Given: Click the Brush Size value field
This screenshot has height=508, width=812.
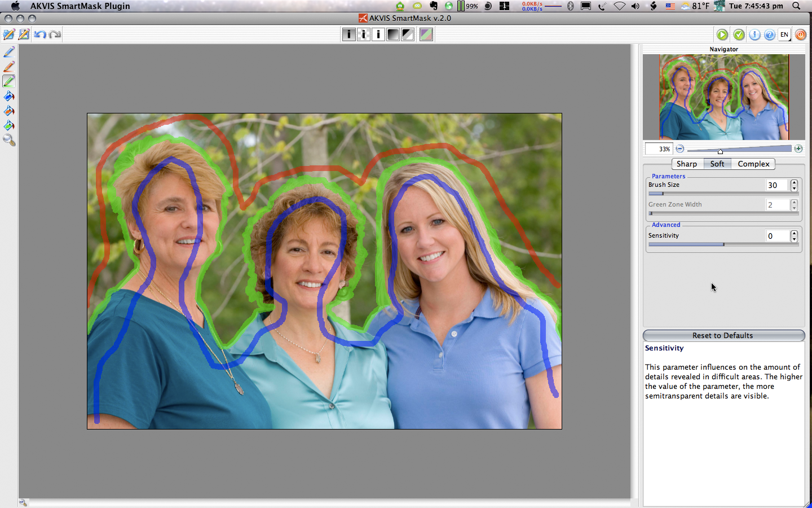Looking at the screenshot, I should click(x=778, y=185).
